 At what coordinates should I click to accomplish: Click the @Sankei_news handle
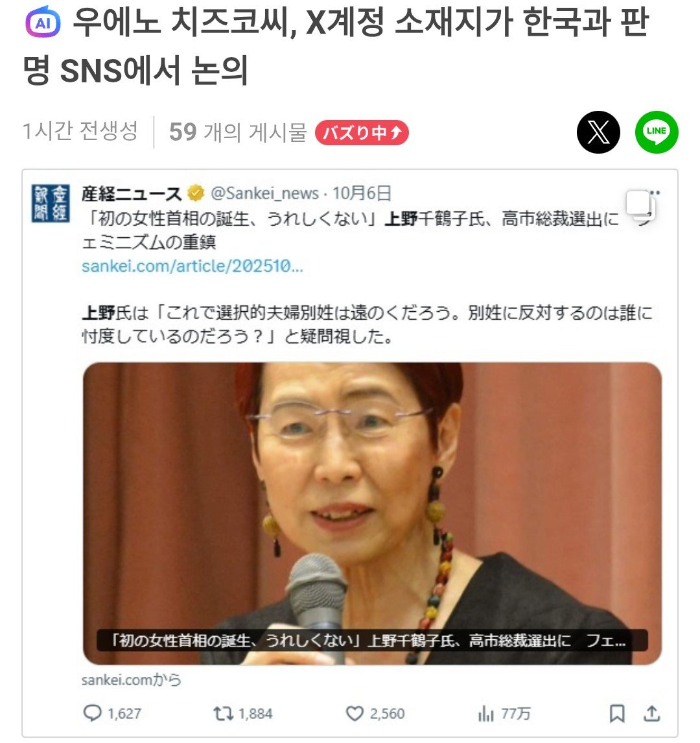click(264, 193)
